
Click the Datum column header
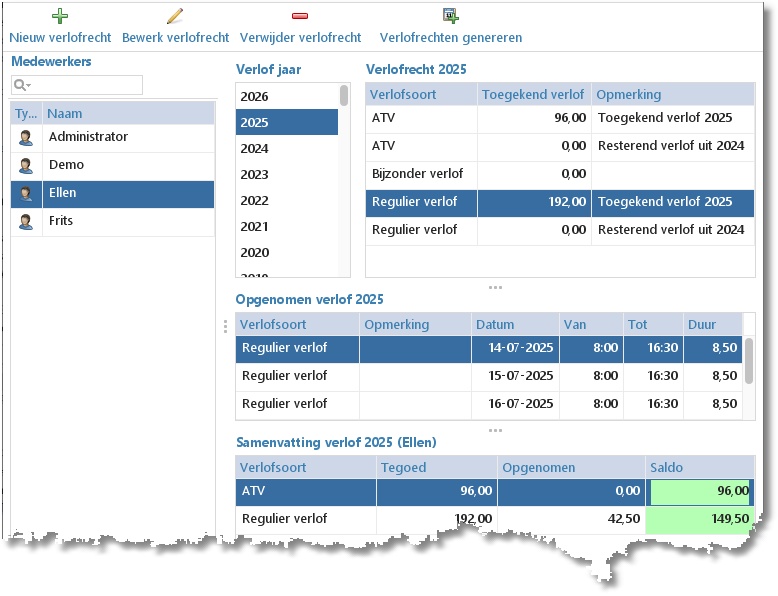pos(515,325)
